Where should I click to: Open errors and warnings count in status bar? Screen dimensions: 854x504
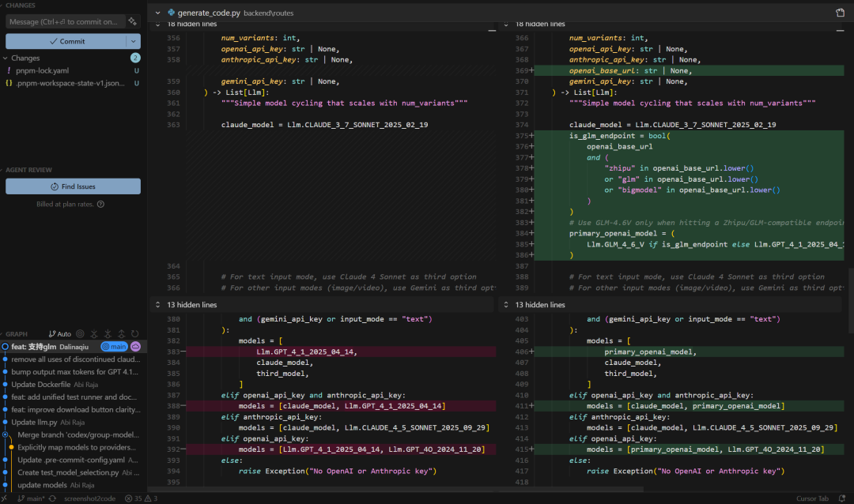click(141, 498)
